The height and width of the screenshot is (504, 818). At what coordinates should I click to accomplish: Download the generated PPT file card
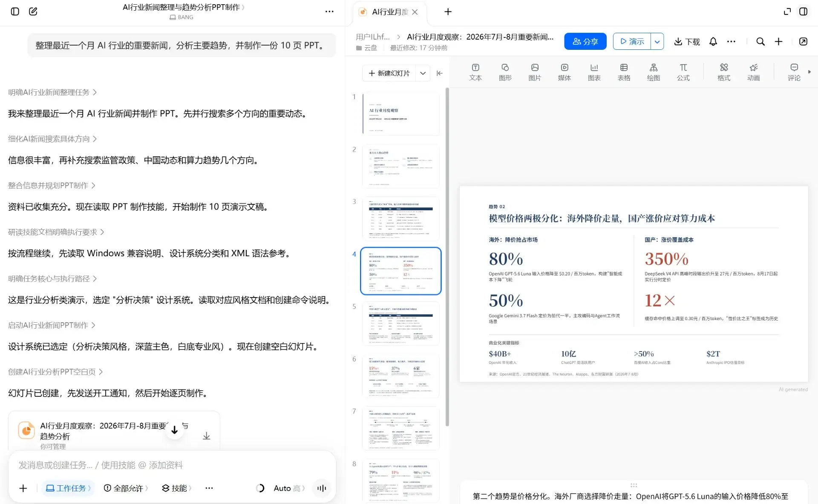[207, 436]
